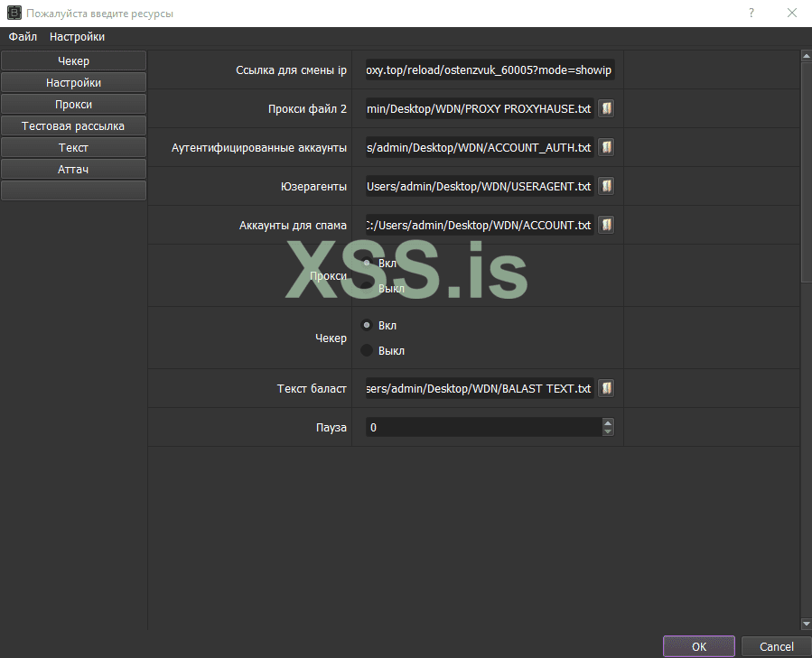Click the Текст баласт label
The height and width of the screenshot is (658, 812).
point(312,388)
